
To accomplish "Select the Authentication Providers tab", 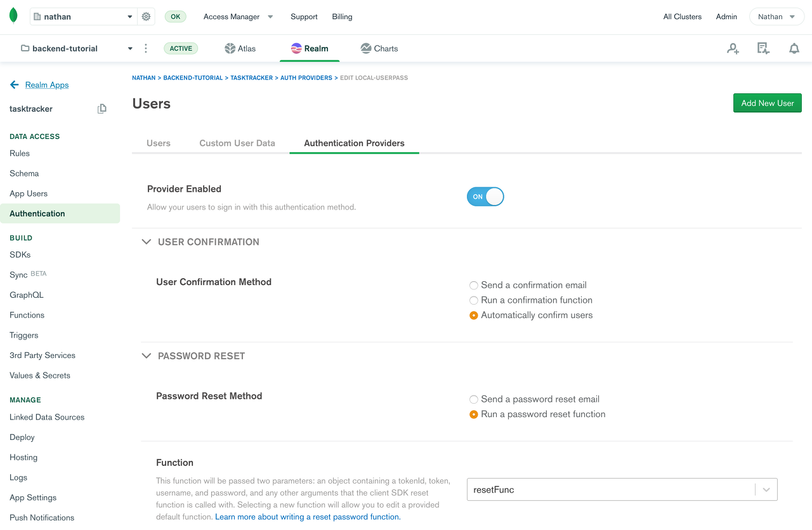I will click(x=354, y=143).
